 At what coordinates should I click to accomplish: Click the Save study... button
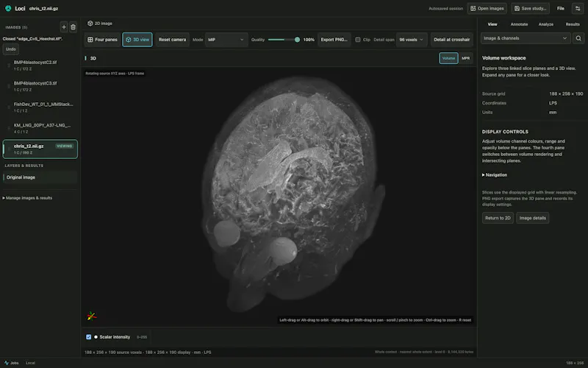tap(531, 8)
